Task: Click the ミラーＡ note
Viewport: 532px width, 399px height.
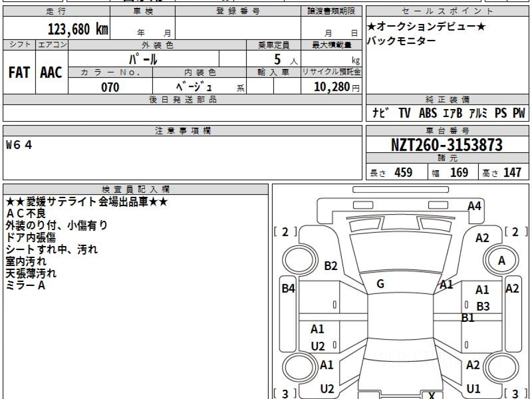Action: 26,286
